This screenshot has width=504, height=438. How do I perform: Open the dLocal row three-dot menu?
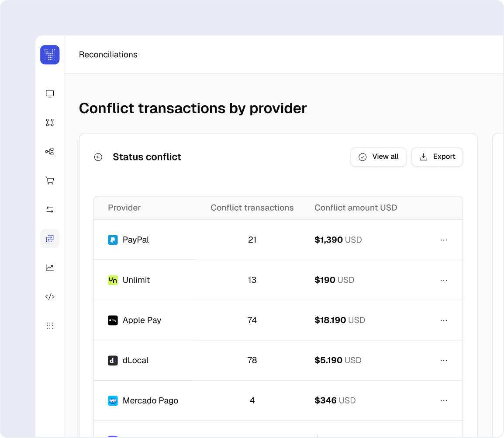coord(444,361)
